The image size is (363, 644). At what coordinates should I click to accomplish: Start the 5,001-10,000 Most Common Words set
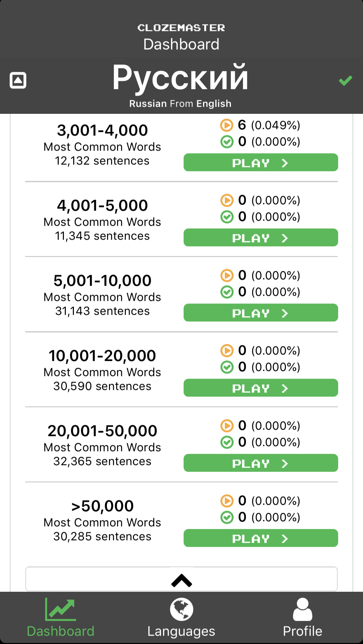click(261, 313)
